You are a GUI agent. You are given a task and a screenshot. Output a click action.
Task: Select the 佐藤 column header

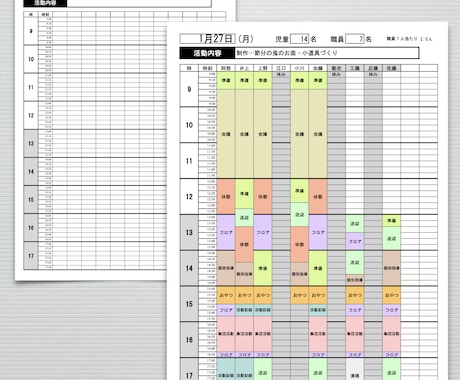click(392, 68)
